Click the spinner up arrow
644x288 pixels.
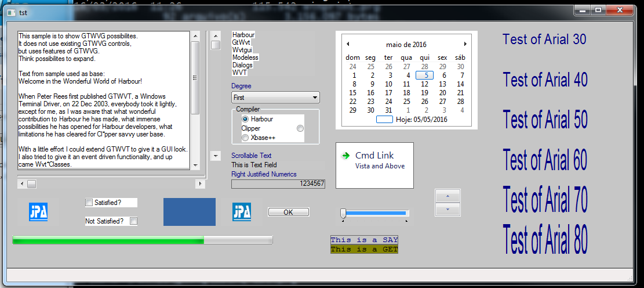(x=447, y=196)
